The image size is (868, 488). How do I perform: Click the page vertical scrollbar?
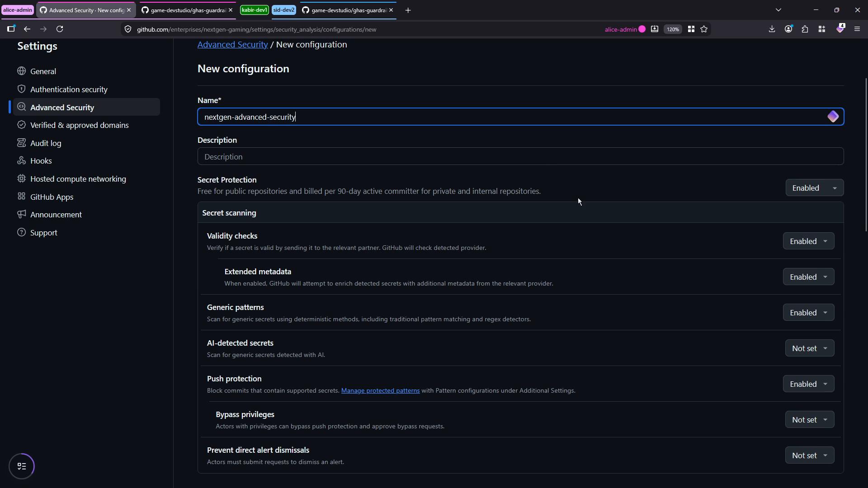(x=866, y=155)
